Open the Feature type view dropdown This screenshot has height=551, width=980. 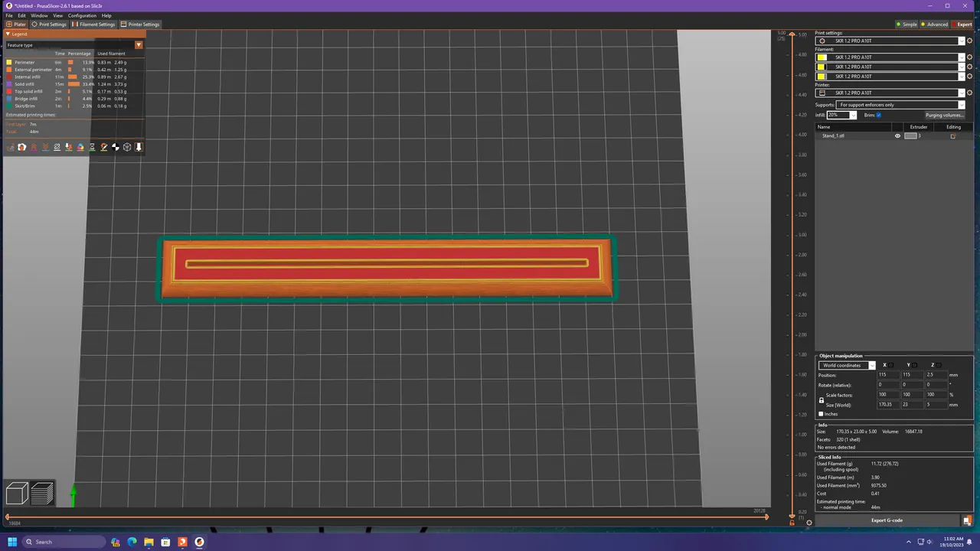click(139, 45)
